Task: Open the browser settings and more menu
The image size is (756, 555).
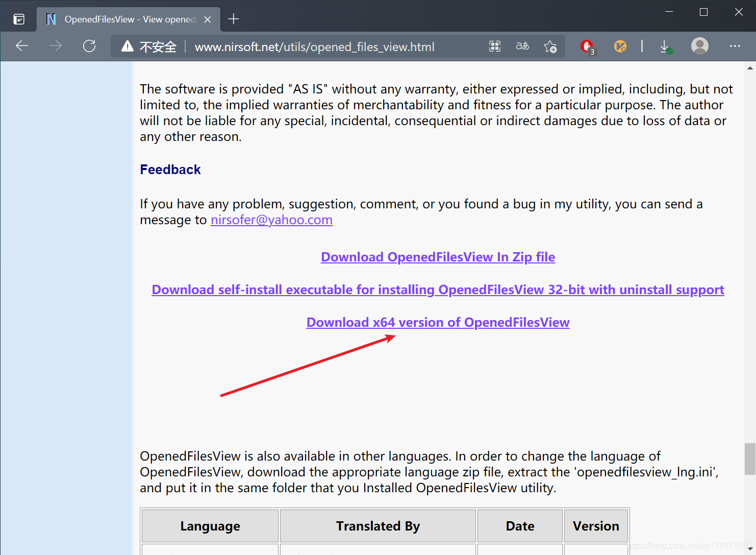Action: click(x=735, y=46)
